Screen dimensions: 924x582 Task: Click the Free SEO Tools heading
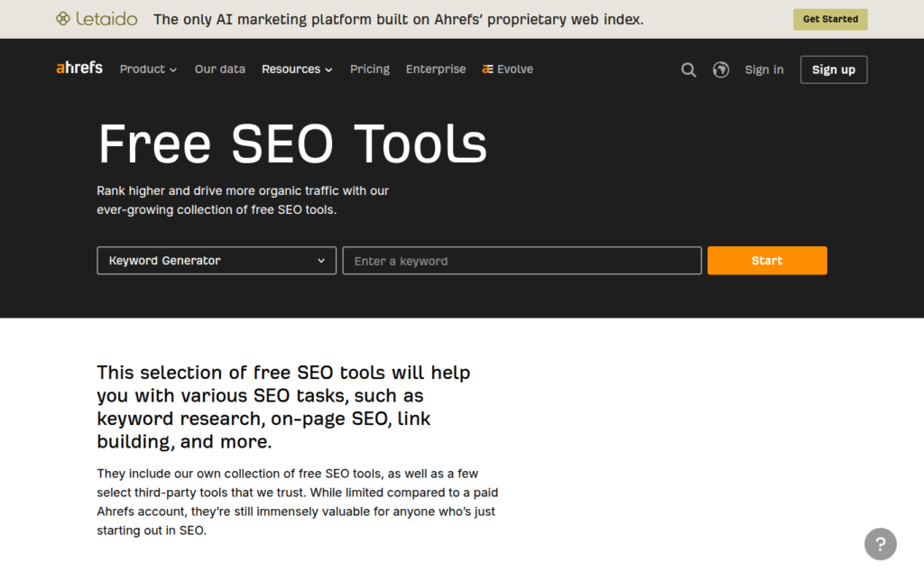(x=291, y=143)
